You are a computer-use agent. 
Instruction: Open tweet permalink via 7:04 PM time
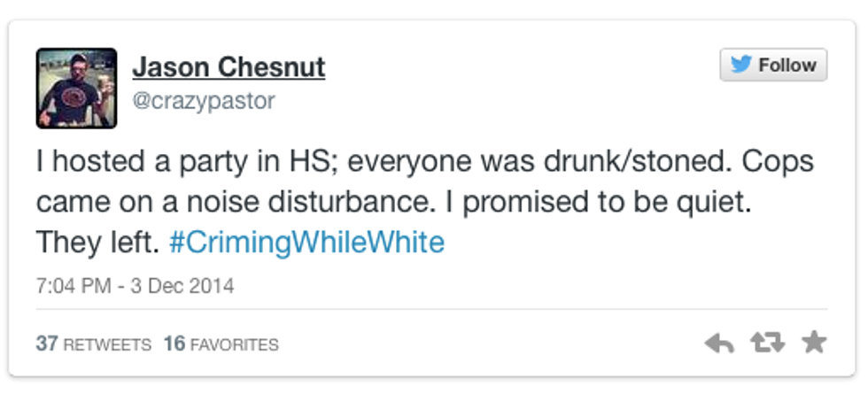click(x=73, y=286)
